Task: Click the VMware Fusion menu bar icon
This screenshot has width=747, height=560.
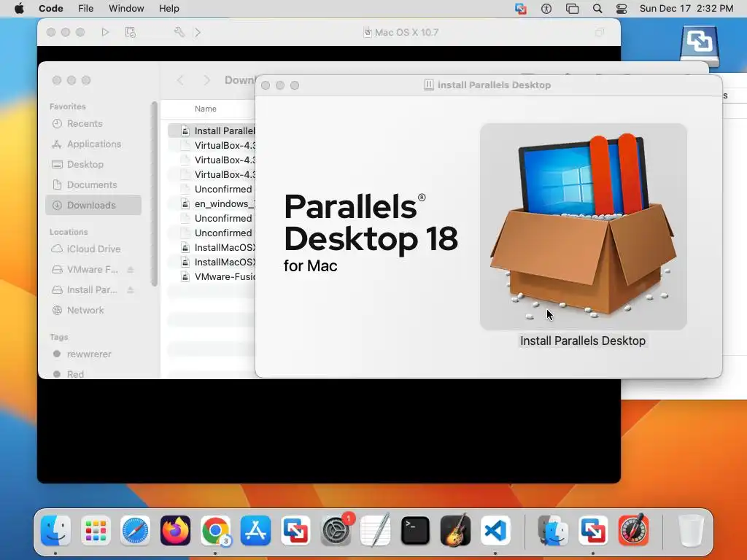Action: pos(521,9)
